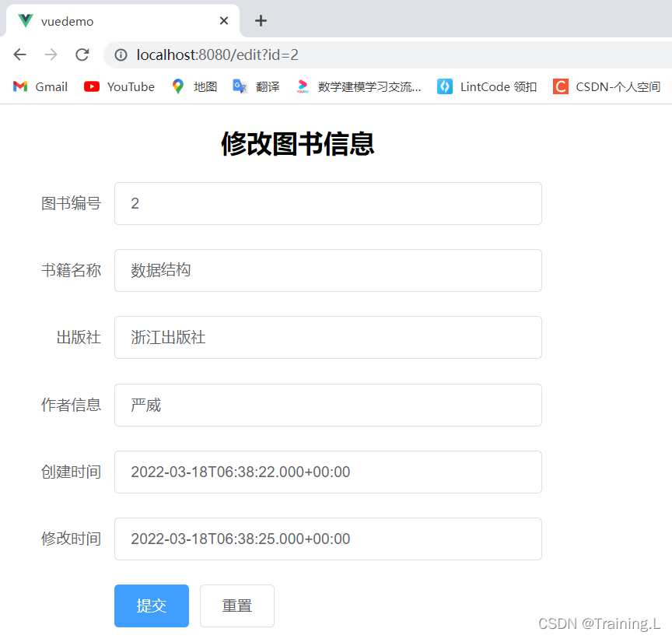Click the 修改图书信息 heading

(297, 144)
